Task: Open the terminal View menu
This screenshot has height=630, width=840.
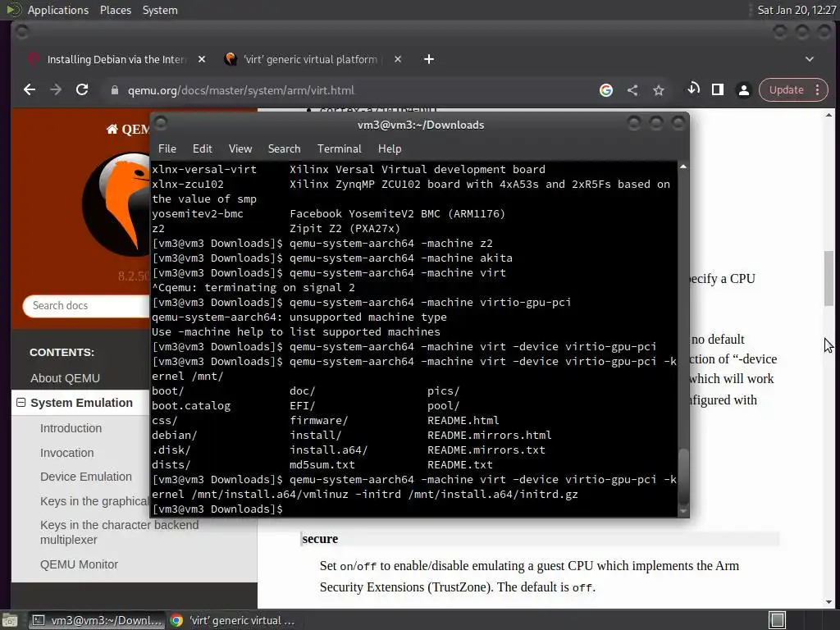Action: [x=240, y=149]
